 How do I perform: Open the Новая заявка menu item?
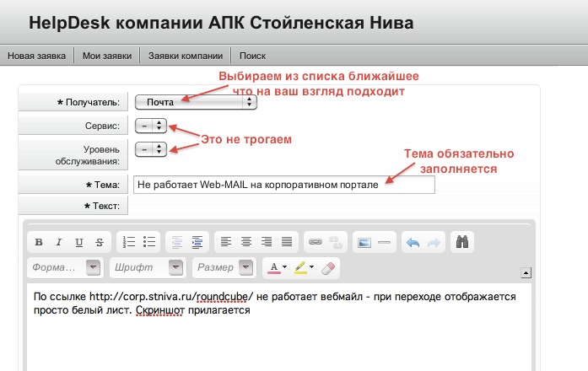point(37,56)
